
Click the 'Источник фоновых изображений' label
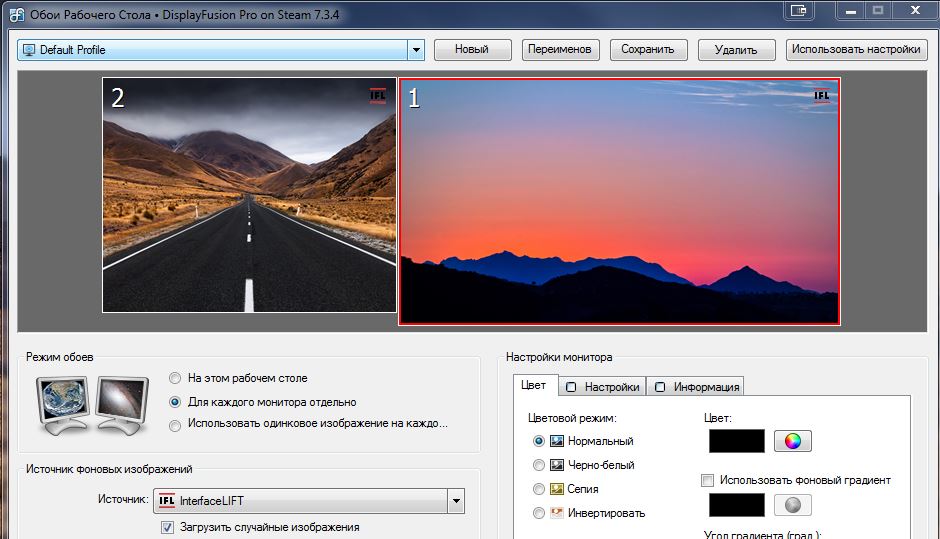tap(109, 469)
